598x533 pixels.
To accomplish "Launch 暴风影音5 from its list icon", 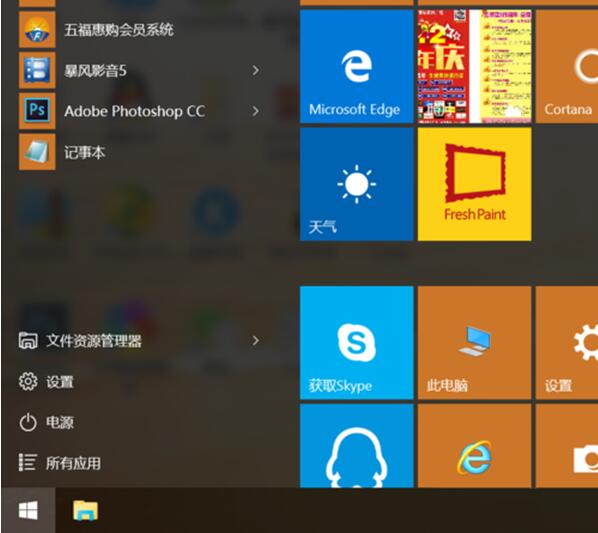I will tap(37, 71).
